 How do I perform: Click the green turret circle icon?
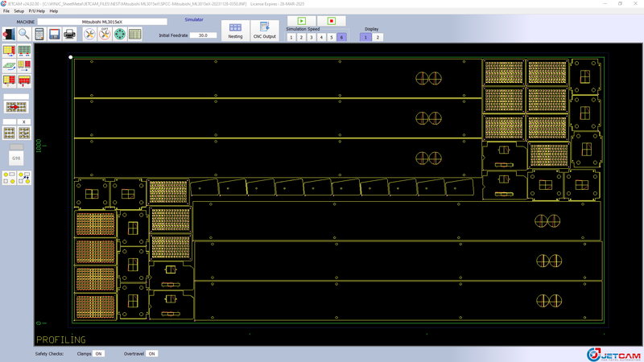[x=120, y=35]
